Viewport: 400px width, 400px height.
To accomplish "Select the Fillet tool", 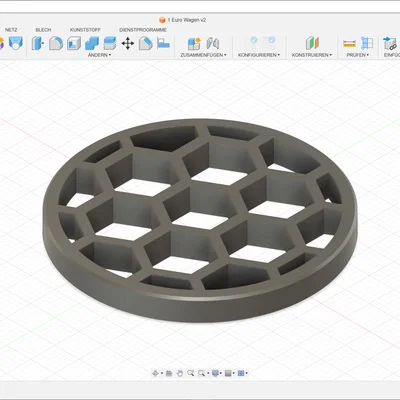I will pos(56,43).
